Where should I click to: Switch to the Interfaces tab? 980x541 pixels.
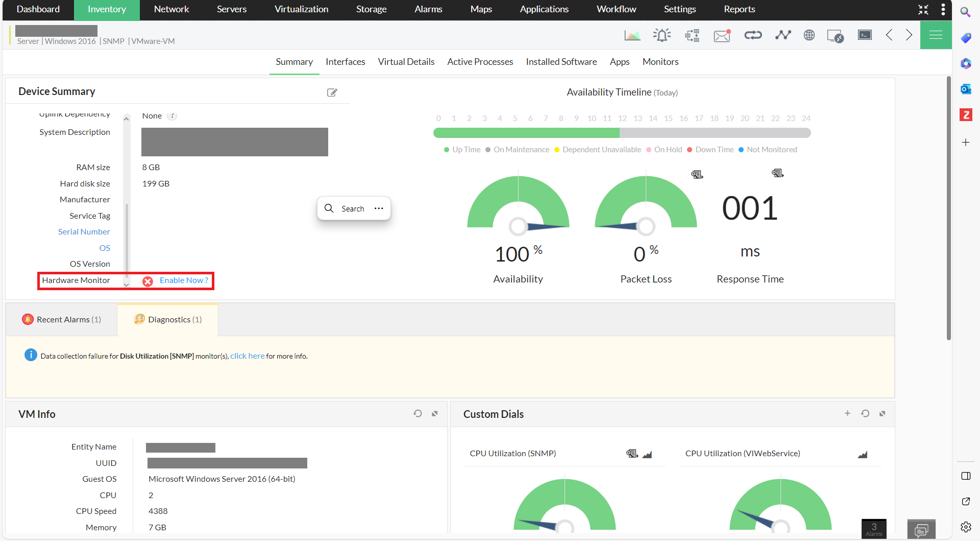(x=345, y=62)
